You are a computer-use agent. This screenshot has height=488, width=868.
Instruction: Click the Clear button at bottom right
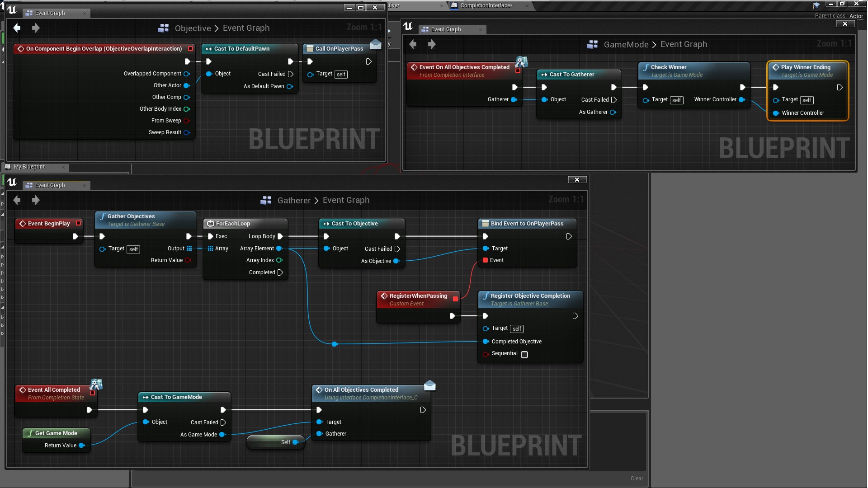tap(636, 478)
